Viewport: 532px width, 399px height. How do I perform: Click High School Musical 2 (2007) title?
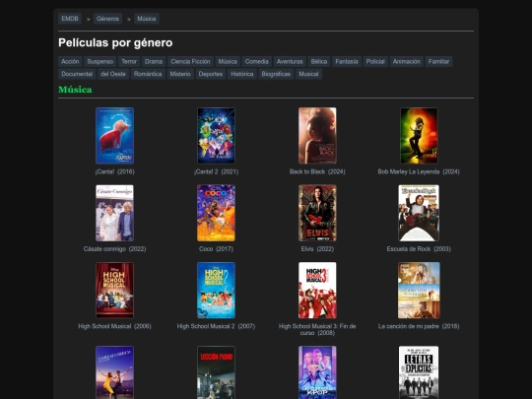[216, 326]
